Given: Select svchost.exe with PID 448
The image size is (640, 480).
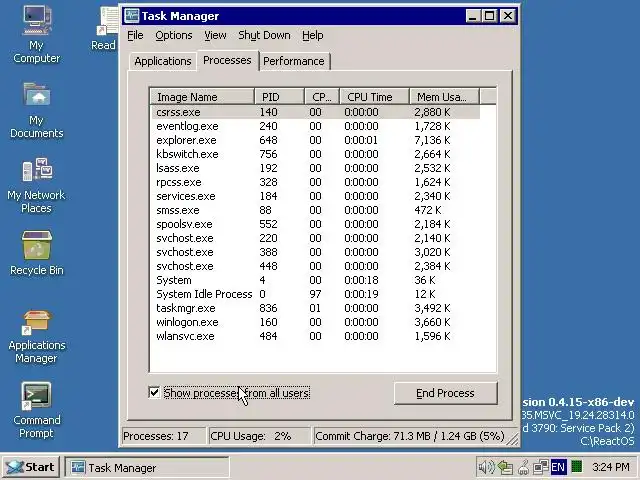Looking at the screenshot, I should tap(316, 266).
